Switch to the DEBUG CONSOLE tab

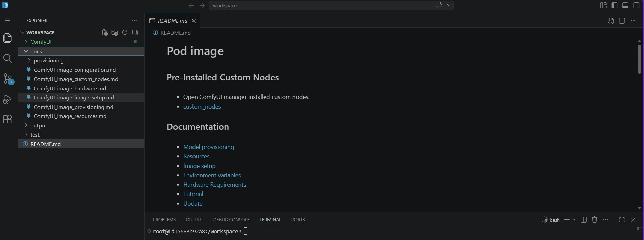[231, 220]
